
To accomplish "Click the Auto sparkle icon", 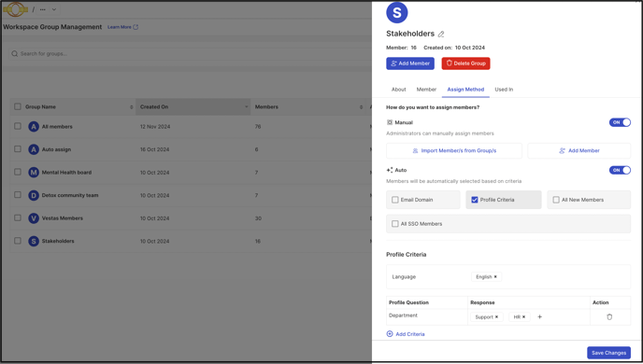I will [390, 170].
